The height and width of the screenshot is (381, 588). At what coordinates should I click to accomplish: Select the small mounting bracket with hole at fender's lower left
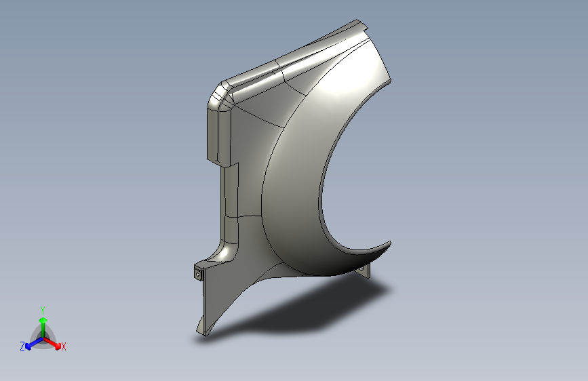(x=199, y=273)
